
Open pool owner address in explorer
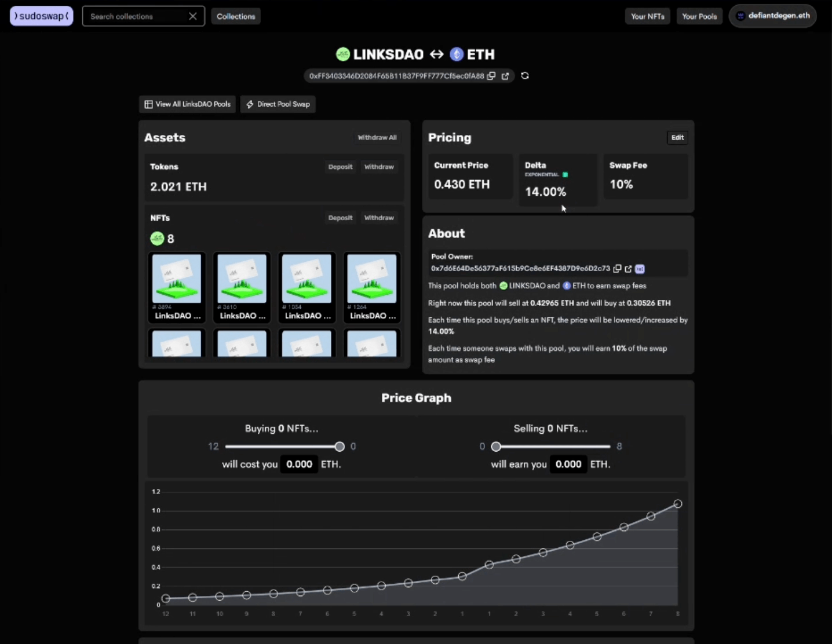click(x=628, y=269)
